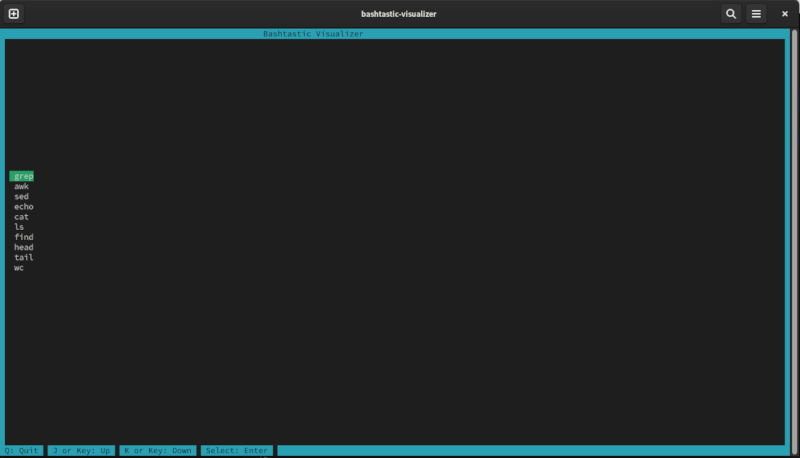The width and height of the screenshot is (800, 458).
Task: Pick the echo command entry
Action: pyautogui.click(x=23, y=207)
